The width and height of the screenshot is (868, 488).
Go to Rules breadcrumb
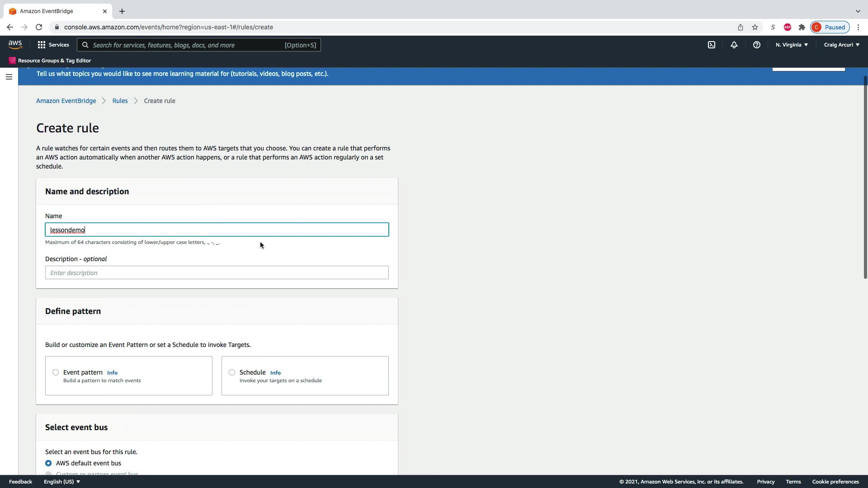click(x=120, y=101)
